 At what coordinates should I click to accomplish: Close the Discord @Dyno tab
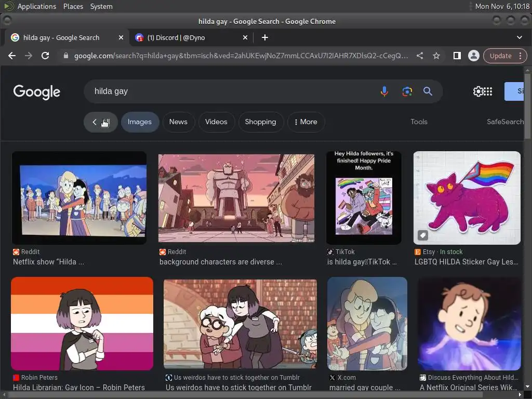(x=245, y=37)
